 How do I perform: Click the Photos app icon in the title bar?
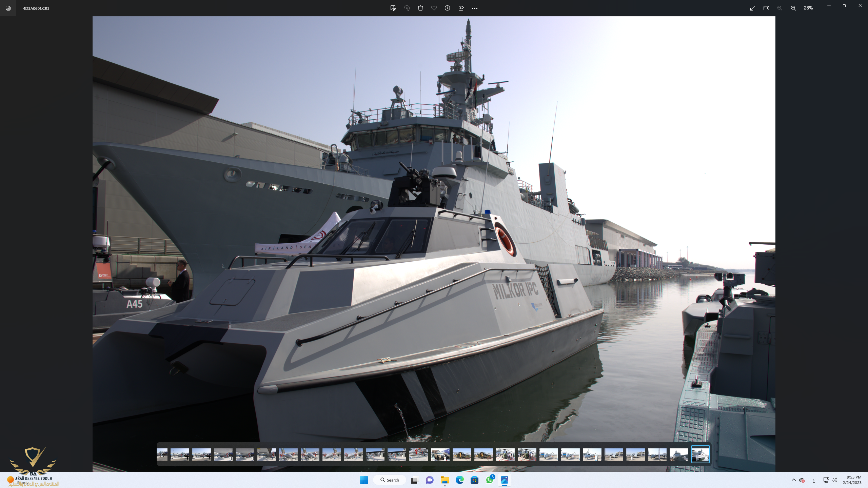tap(8, 8)
